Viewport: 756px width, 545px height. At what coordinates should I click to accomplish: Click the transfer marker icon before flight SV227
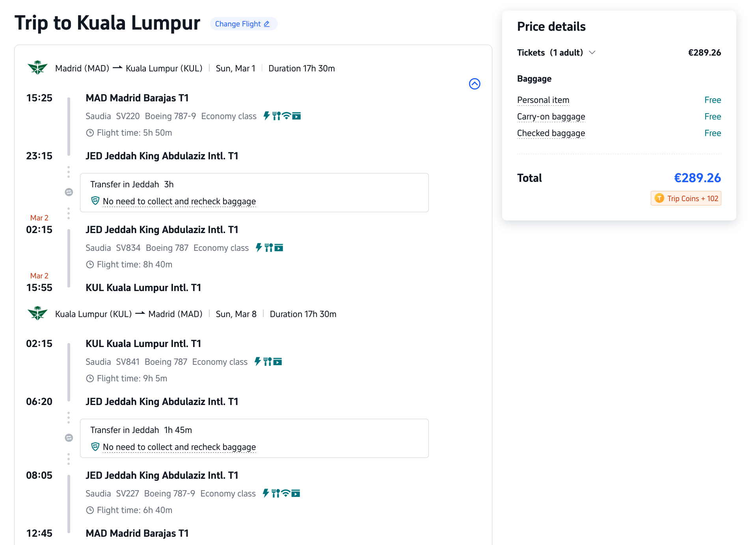click(x=69, y=438)
